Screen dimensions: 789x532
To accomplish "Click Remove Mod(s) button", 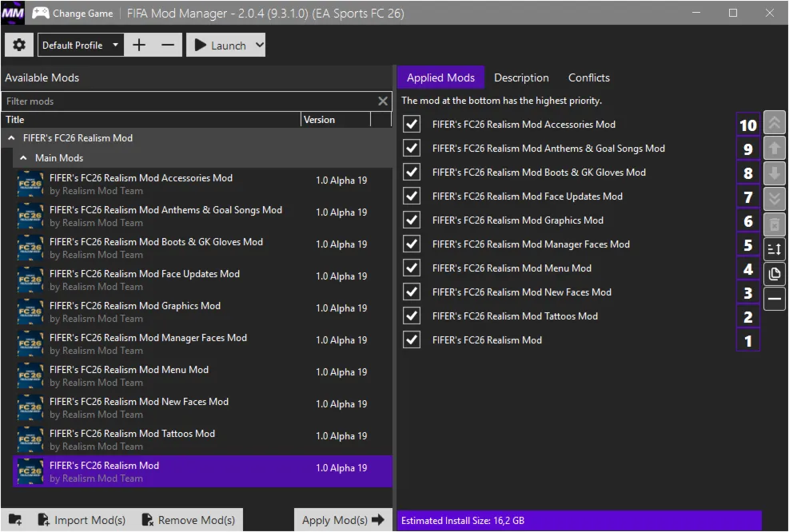I will (189, 520).
